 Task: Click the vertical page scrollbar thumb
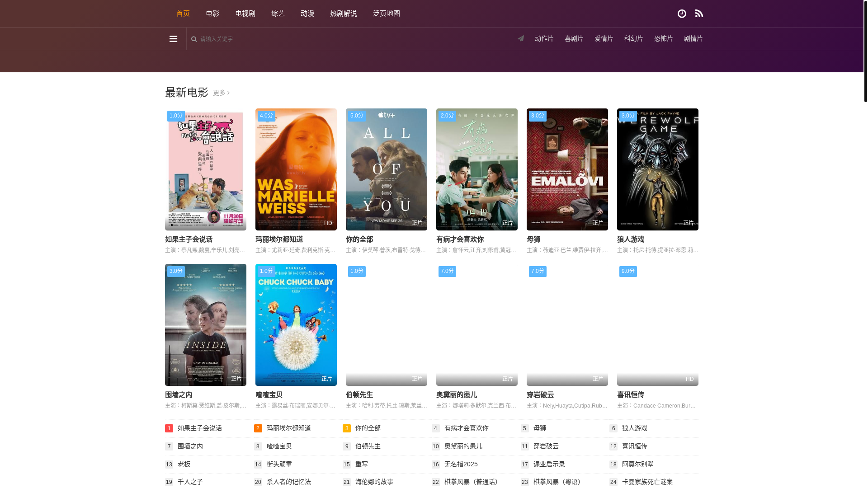point(866,51)
